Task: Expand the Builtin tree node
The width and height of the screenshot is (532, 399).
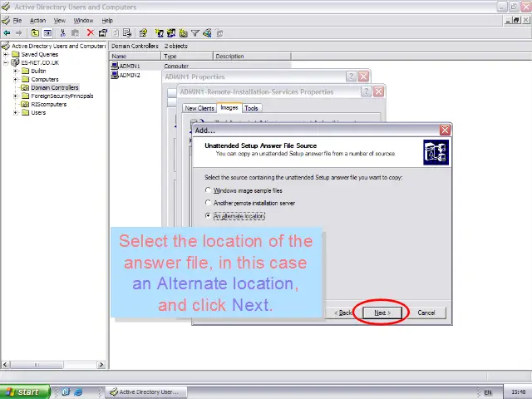Action: [16, 71]
